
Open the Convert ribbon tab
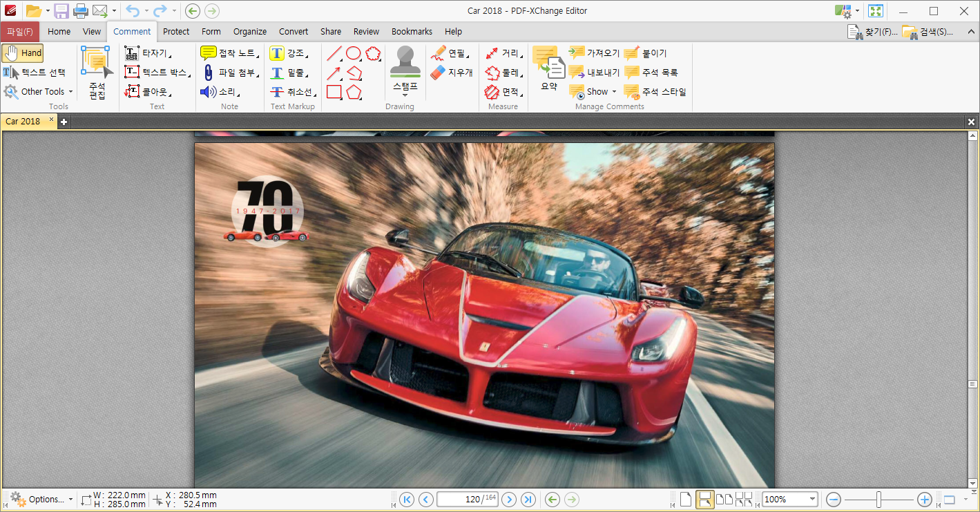pyautogui.click(x=294, y=31)
